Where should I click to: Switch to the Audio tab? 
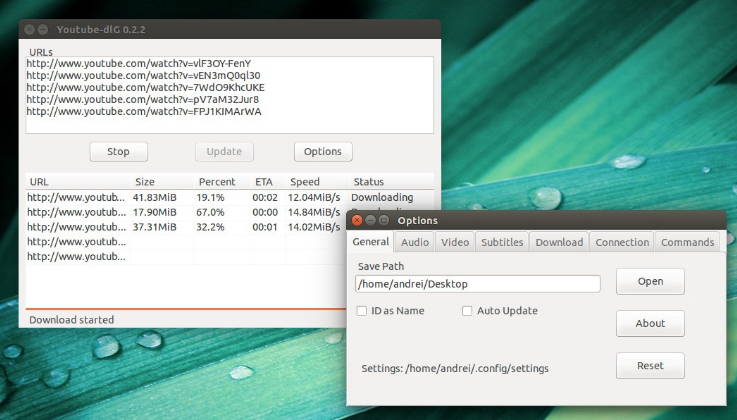[415, 242]
